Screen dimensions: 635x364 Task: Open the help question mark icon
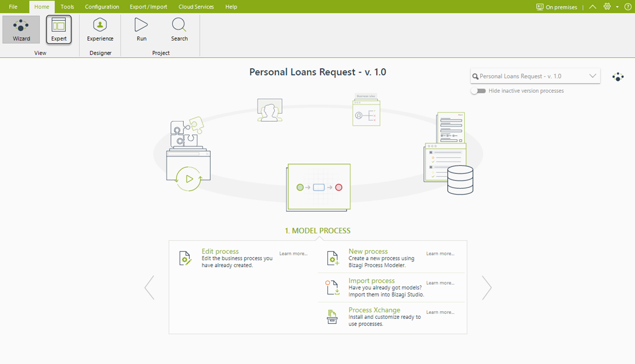tap(628, 7)
